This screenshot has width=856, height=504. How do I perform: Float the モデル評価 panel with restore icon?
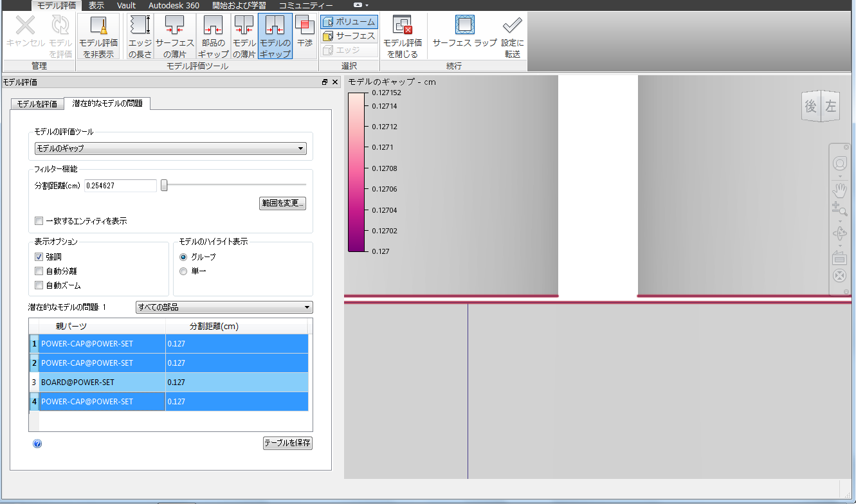(x=325, y=82)
